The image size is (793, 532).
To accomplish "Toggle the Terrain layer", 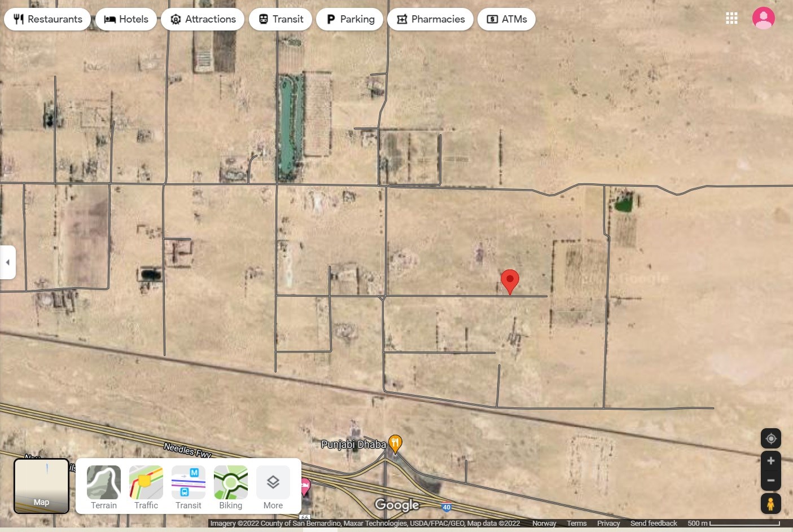I will pyautogui.click(x=104, y=487).
